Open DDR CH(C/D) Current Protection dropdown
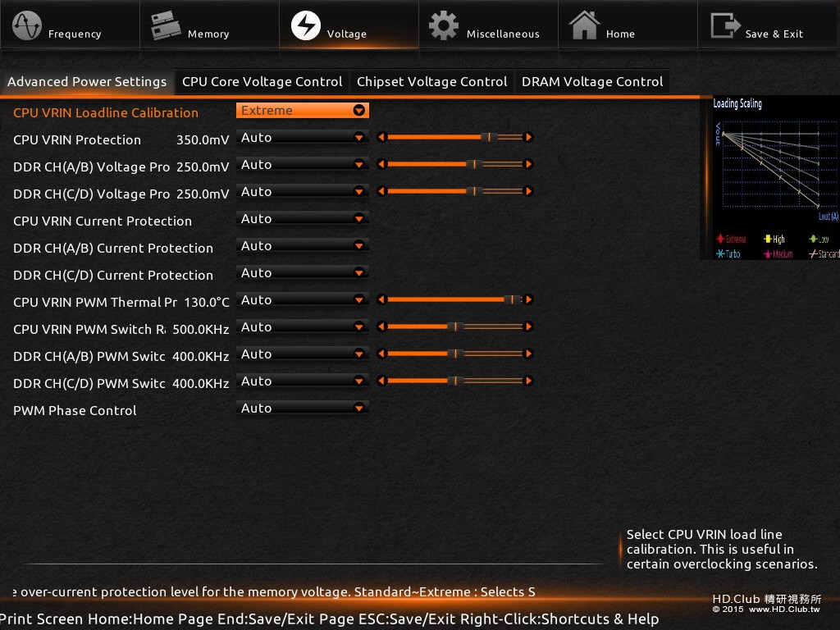This screenshot has height=630, width=840. point(302,272)
